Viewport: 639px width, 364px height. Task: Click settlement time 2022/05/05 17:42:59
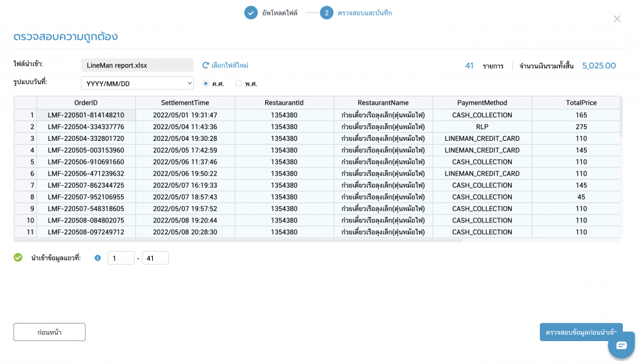point(185,150)
